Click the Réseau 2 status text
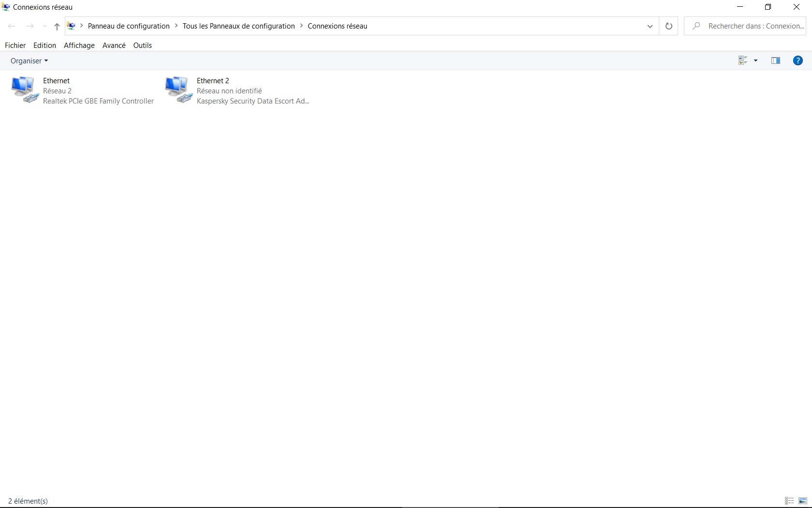812x508 pixels. click(58, 91)
